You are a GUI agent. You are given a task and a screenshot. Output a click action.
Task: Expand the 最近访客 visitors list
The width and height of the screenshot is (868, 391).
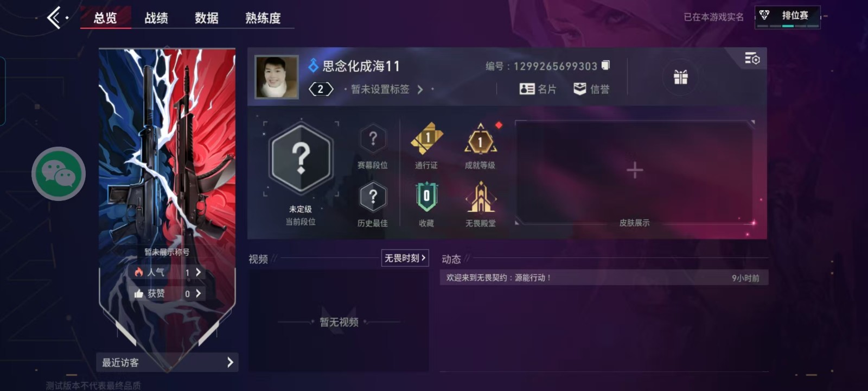(167, 362)
